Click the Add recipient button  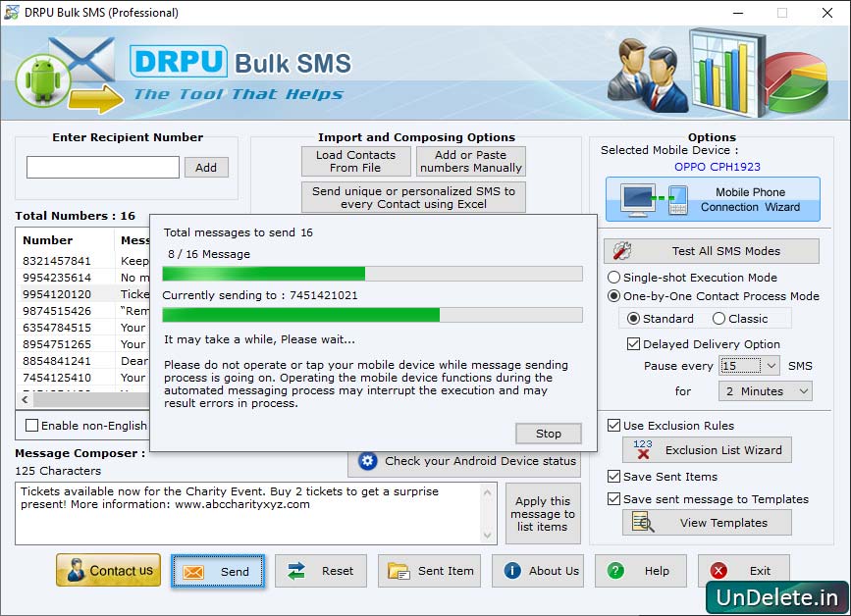[206, 168]
